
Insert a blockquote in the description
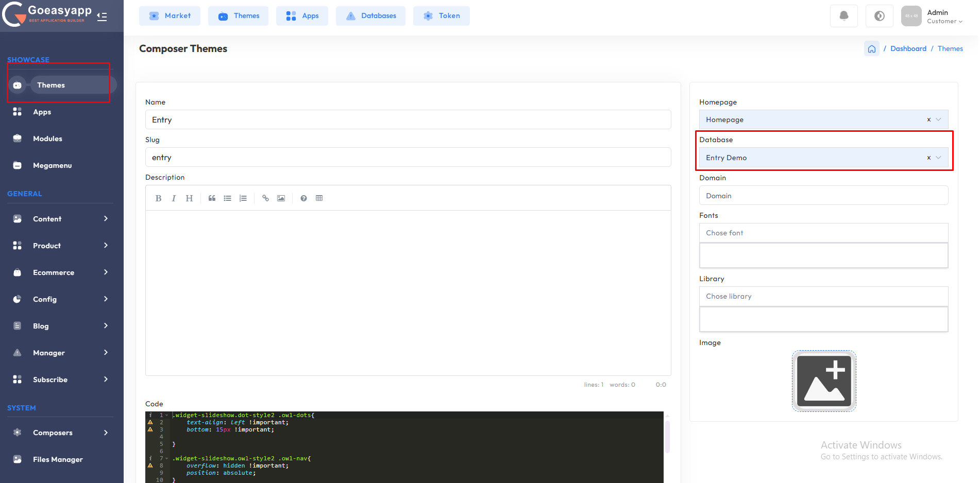[x=212, y=198]
